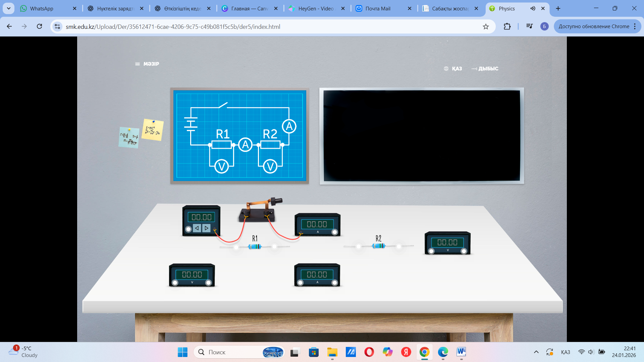Click Доступно обновление Chrome button

(x=594, y=26)
